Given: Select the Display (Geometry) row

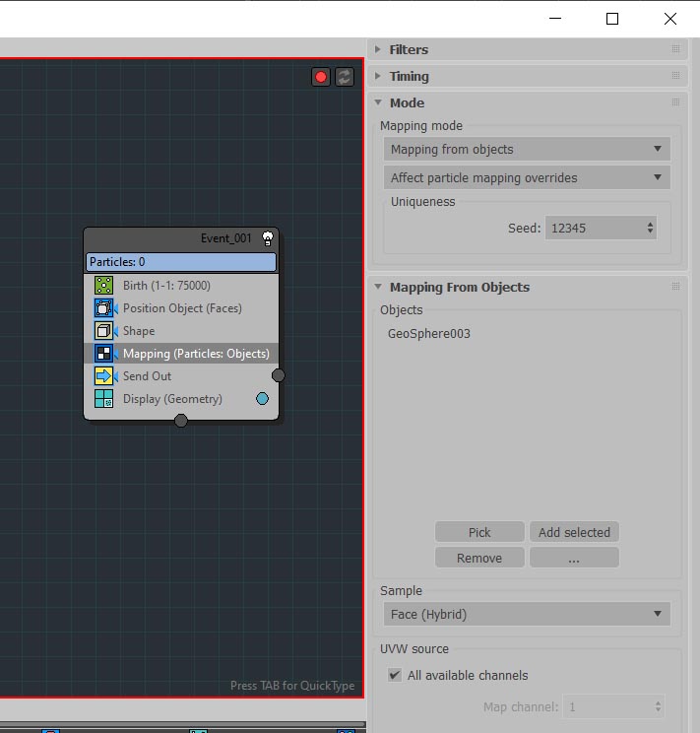Looking at the screenshot, I should coord(181,399).
